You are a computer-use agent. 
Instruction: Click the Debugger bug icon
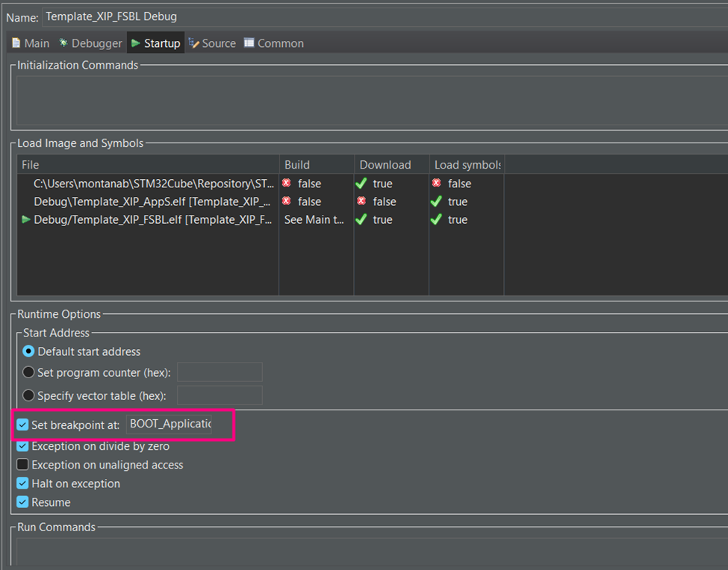pos(63,43)
